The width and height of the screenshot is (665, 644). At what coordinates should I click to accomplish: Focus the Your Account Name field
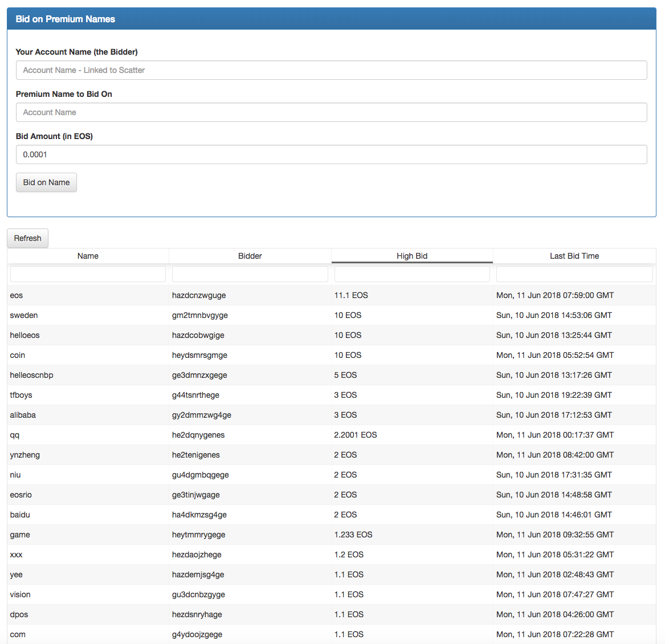coord(332,70)
